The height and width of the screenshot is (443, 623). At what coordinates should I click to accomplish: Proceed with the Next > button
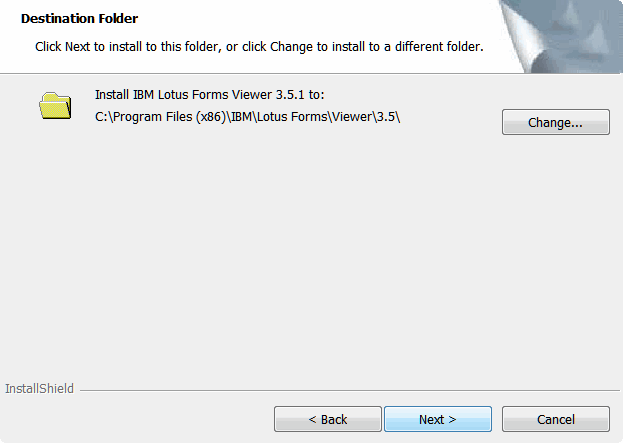tap(438, 419)
